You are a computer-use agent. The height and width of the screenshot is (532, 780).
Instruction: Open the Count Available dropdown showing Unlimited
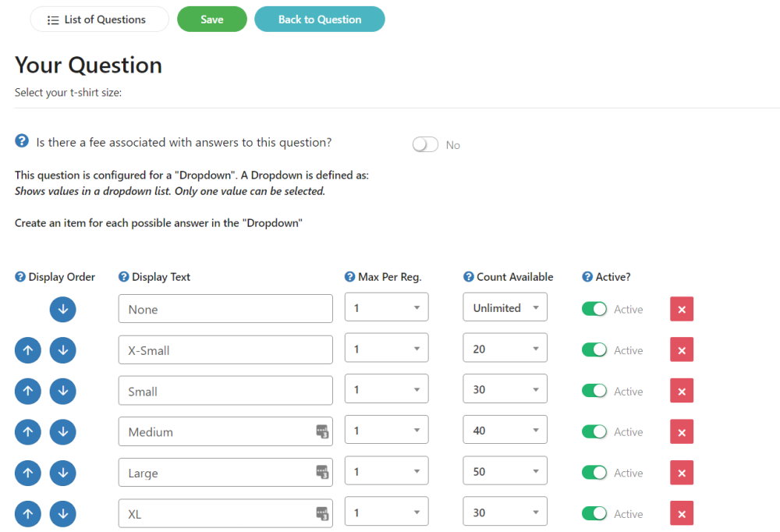point(505,307)
